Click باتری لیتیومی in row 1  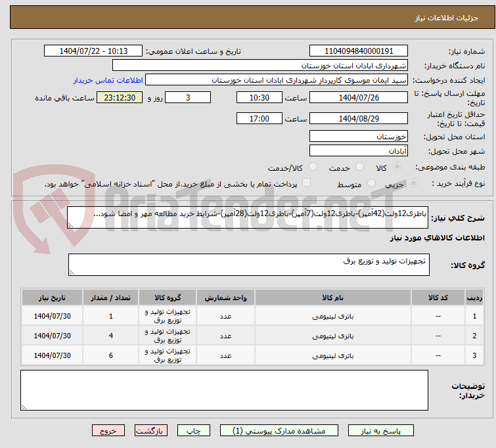point(333,316)
